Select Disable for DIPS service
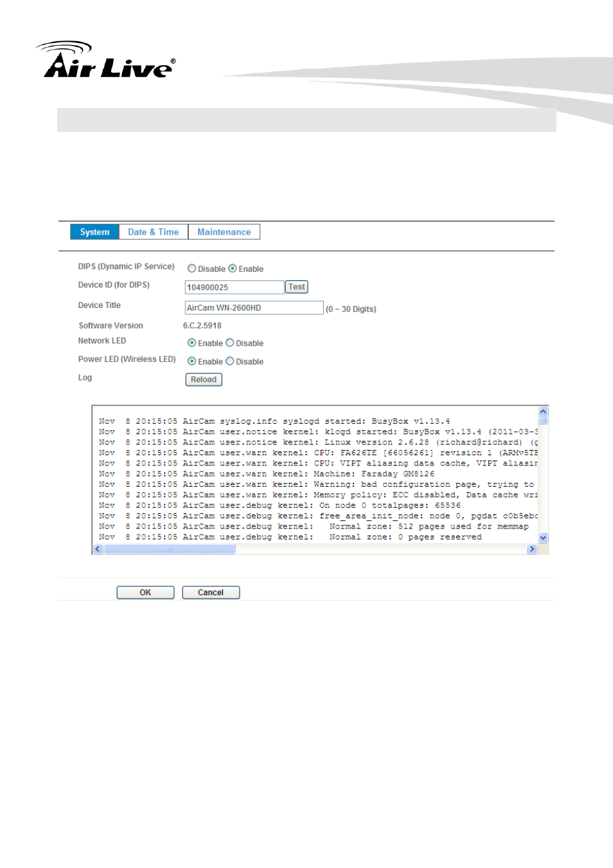The width and height of the screenshot is (613, 868). (191, 269)
